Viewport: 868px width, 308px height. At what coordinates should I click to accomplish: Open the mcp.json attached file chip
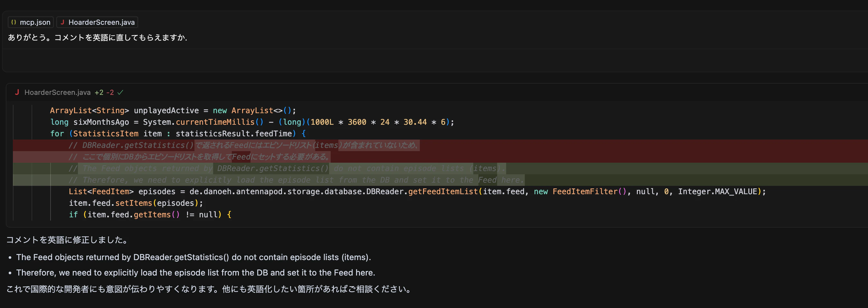pos(31,22)
